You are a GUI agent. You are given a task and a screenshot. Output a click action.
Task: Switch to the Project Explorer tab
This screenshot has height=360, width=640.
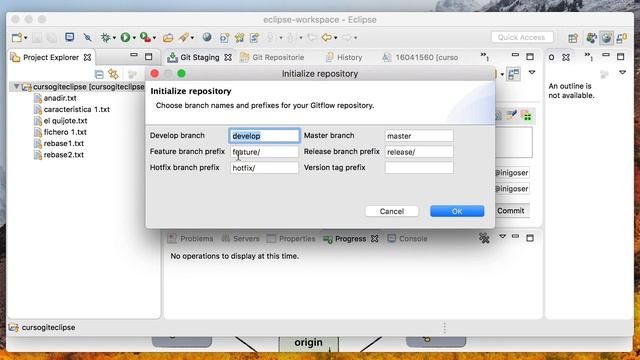[51, 58]
